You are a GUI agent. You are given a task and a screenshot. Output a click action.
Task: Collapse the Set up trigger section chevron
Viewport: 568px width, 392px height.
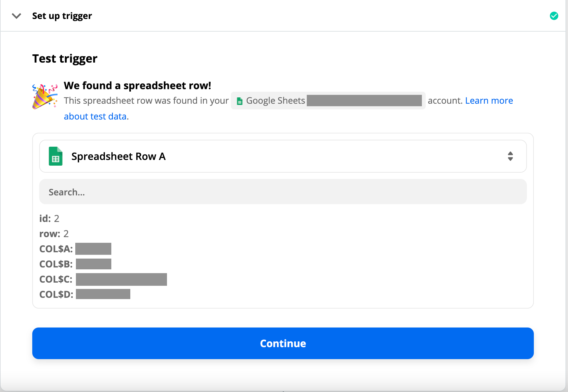tap(16, 16)
